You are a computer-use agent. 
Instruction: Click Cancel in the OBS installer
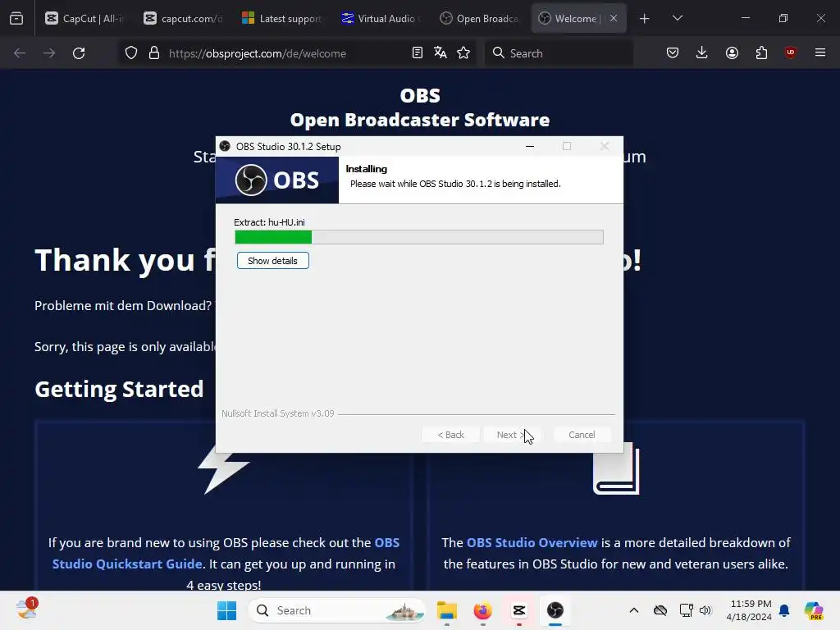click(582, 435)
